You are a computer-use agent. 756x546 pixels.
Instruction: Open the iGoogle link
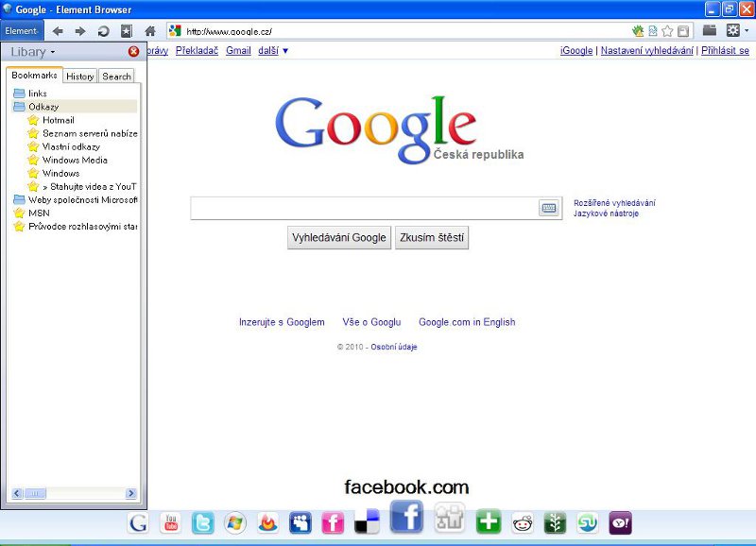(576, 51)
